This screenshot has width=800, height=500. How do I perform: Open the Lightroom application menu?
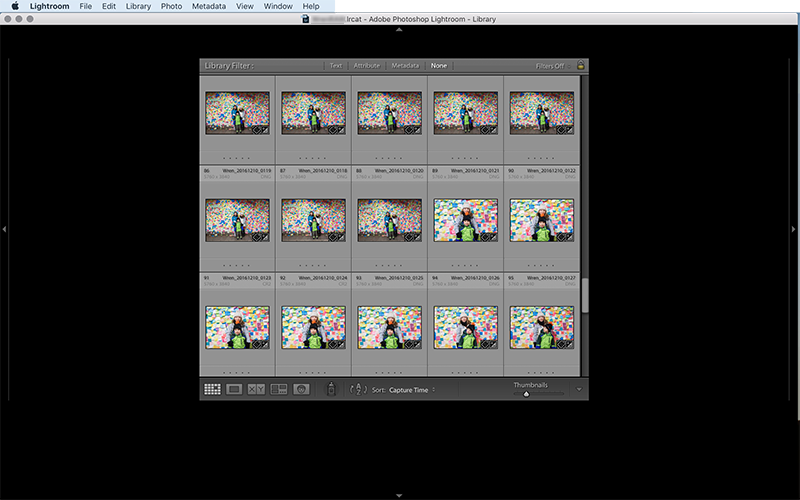49,6
